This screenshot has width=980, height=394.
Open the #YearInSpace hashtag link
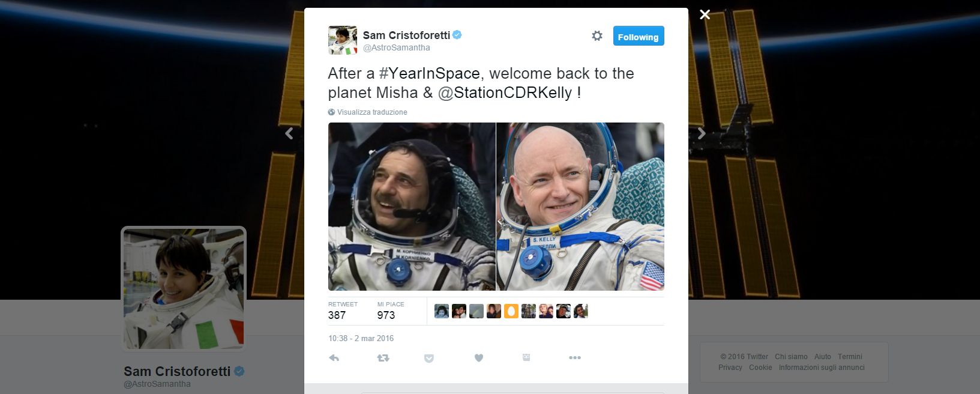click(429, 73)
